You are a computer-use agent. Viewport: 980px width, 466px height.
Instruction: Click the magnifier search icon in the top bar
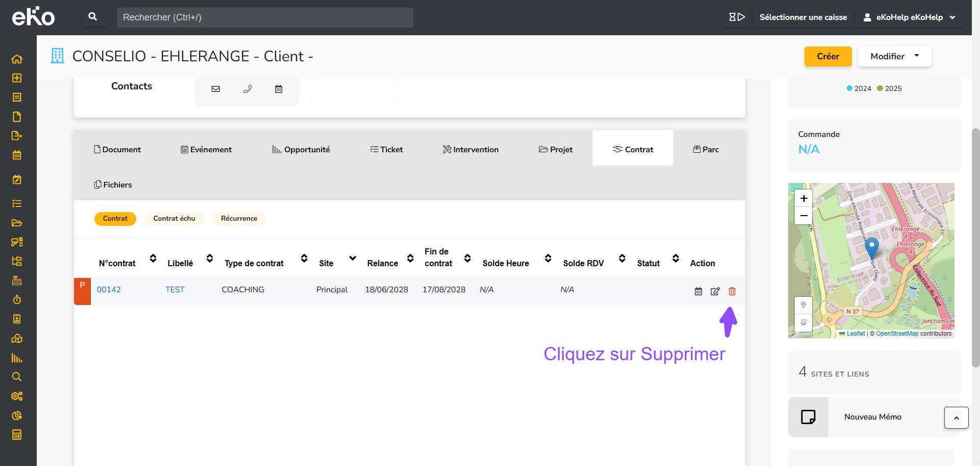93,17
